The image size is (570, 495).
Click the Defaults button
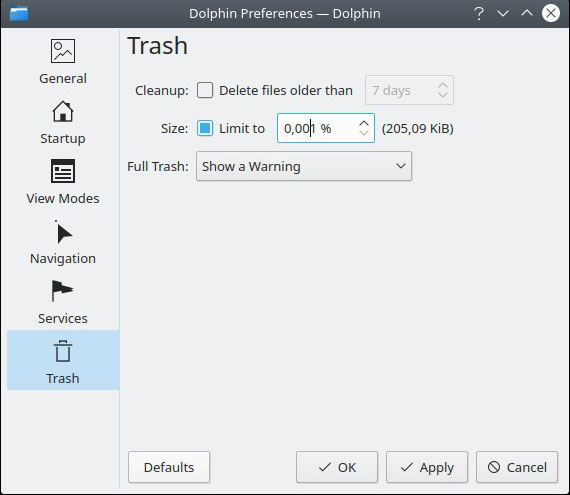[169, 467]
